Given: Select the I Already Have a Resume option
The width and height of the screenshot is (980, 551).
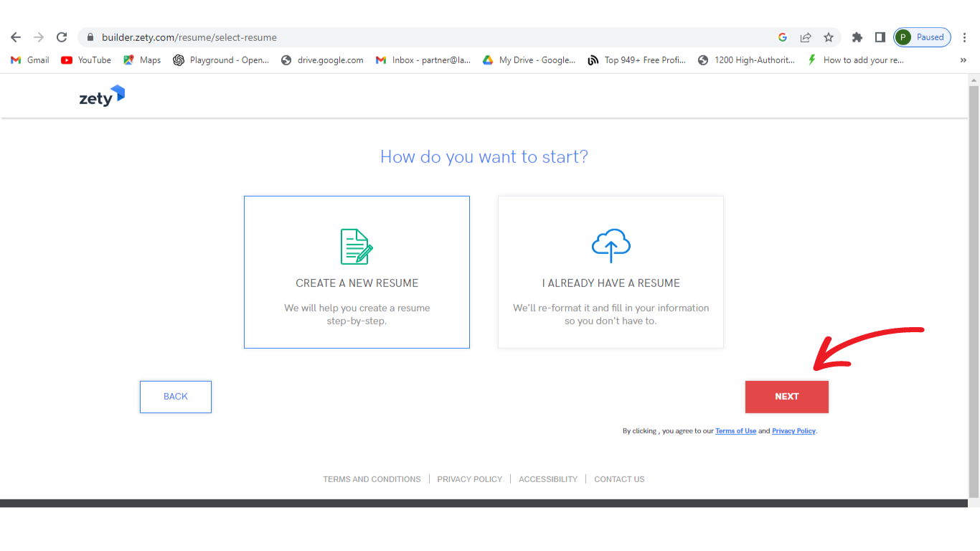Looking at the screenshot, I should [x=611, y=273].
